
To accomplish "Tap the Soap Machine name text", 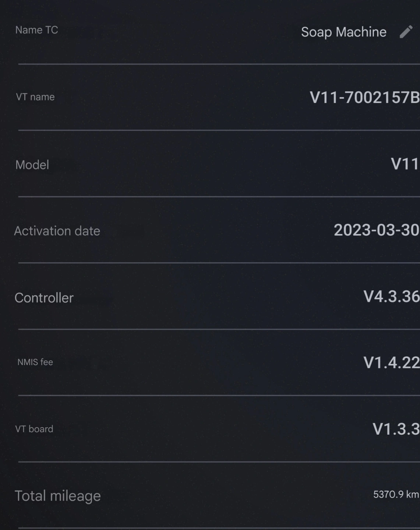I will point(343,32).
